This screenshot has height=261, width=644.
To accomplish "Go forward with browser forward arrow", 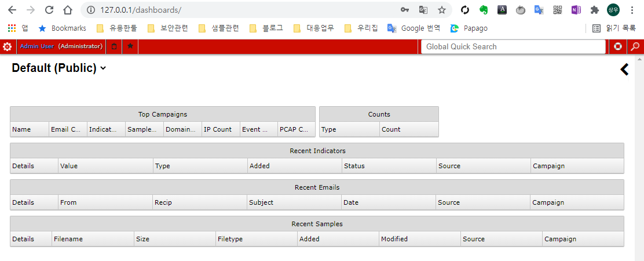I will [31, 10].
